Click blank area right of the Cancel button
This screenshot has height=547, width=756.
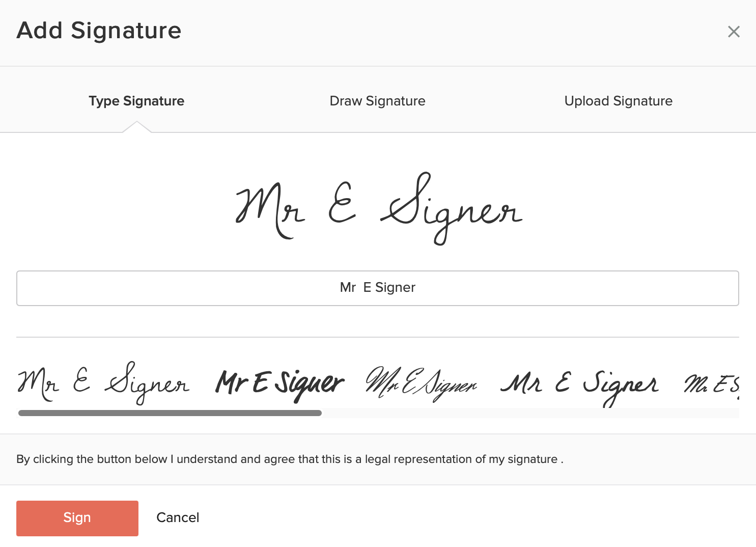click(x=458, y=517)
